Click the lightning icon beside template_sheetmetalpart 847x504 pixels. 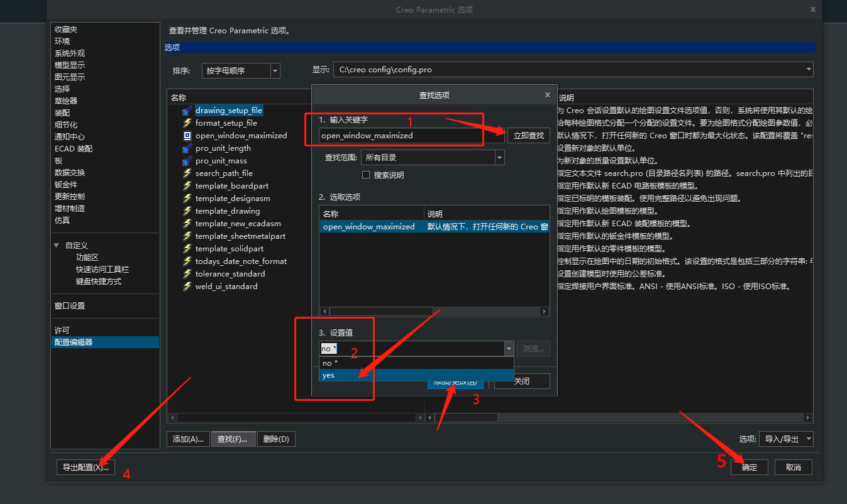[187, 236]
